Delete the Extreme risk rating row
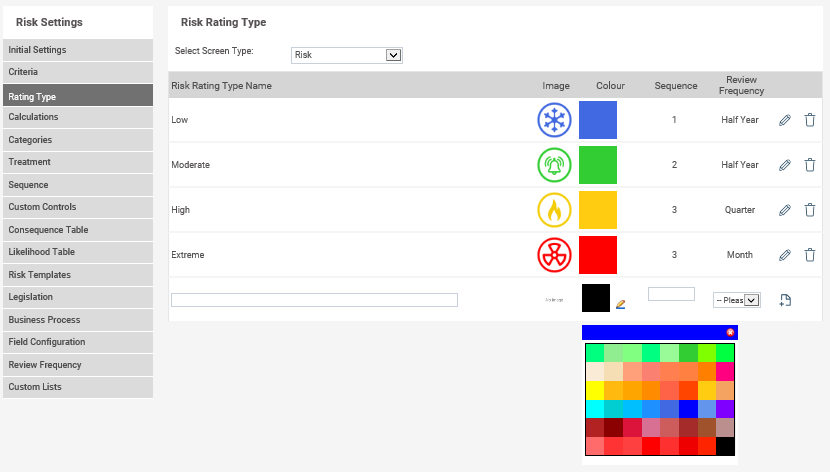830x472 pixels. click(810, 255)
